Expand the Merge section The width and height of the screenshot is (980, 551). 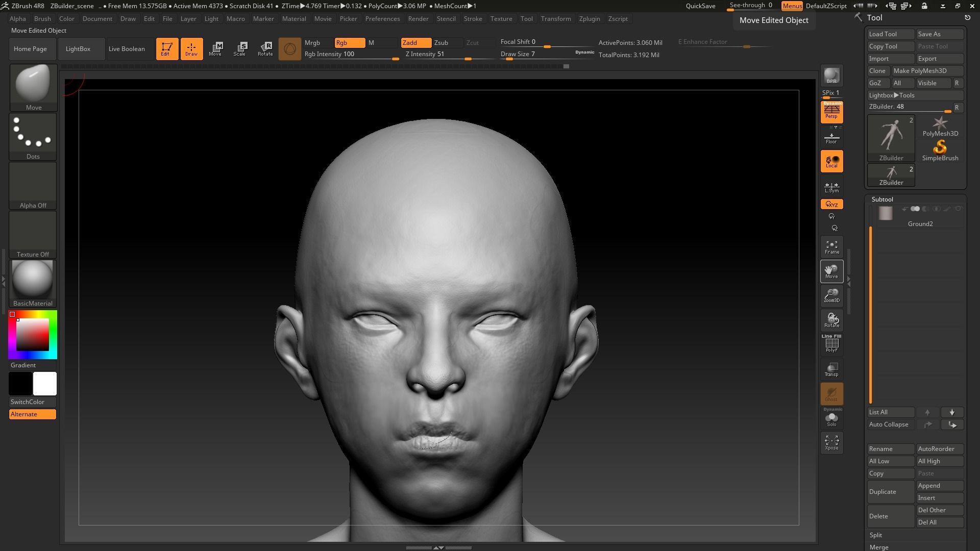(x=879, y=547)
